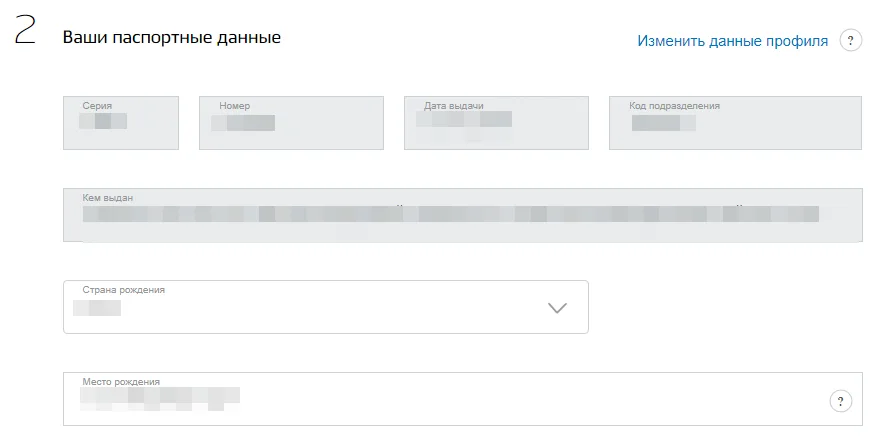Click the Код подразделения field
Viewport: 889px width, 446px height.
[x=735, y=123]
